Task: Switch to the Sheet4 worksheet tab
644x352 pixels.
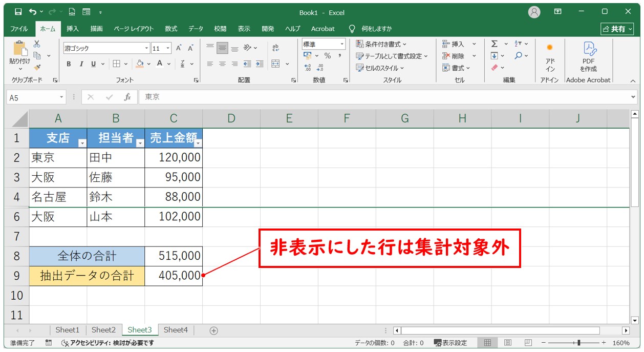Action: coord(176,330)
